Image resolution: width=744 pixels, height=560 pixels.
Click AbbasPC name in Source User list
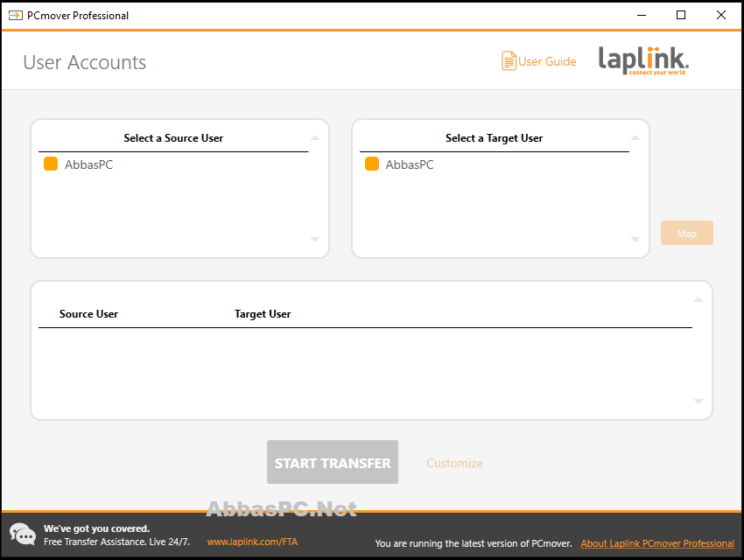[x=89, y=164]
